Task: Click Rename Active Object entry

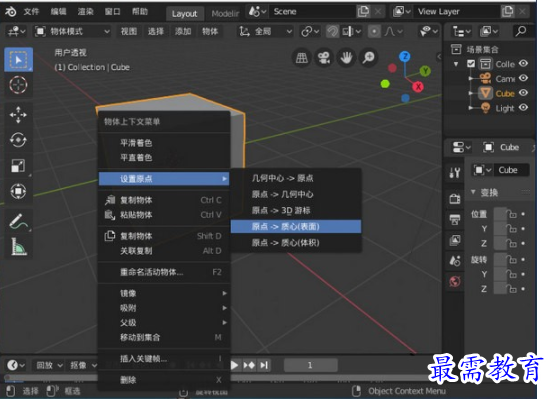Action: 164,272
